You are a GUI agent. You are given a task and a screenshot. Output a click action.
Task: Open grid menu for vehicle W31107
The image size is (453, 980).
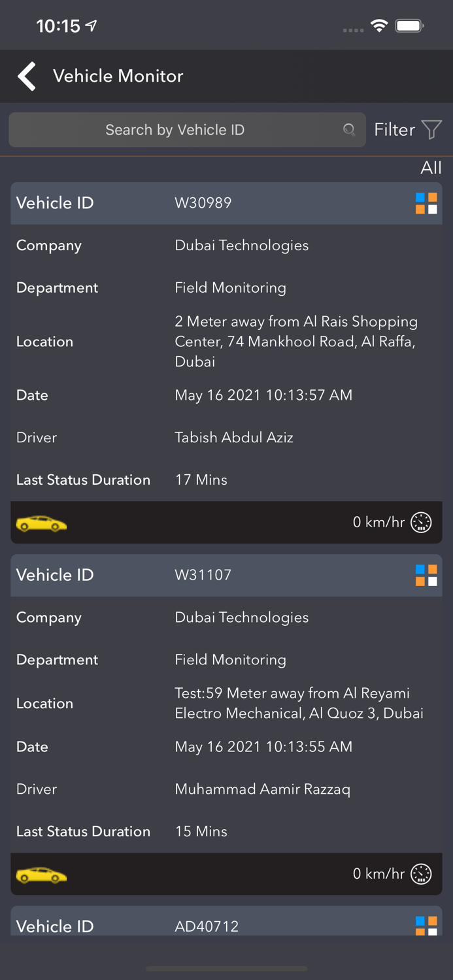pos(426,576)
